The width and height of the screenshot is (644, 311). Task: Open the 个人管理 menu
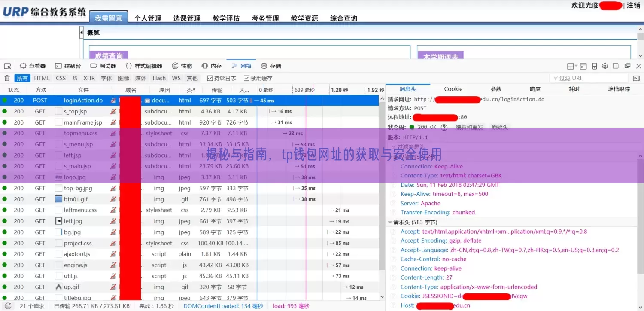coord(148,18)
